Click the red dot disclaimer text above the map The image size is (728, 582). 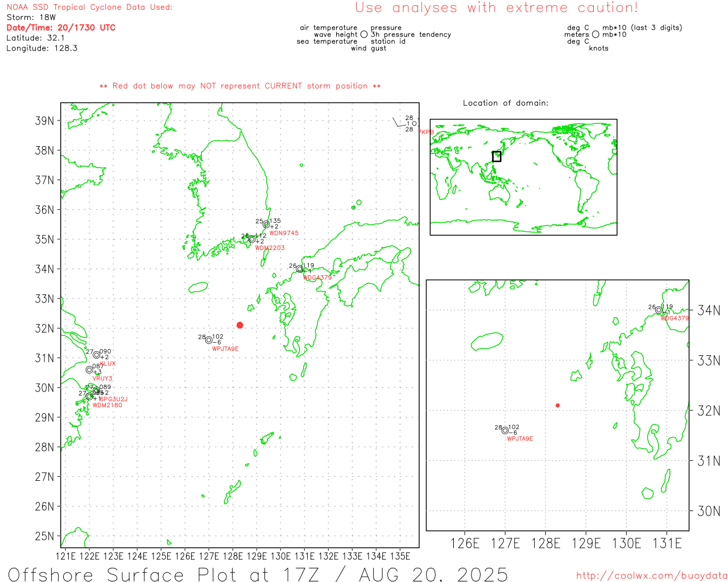240,86
